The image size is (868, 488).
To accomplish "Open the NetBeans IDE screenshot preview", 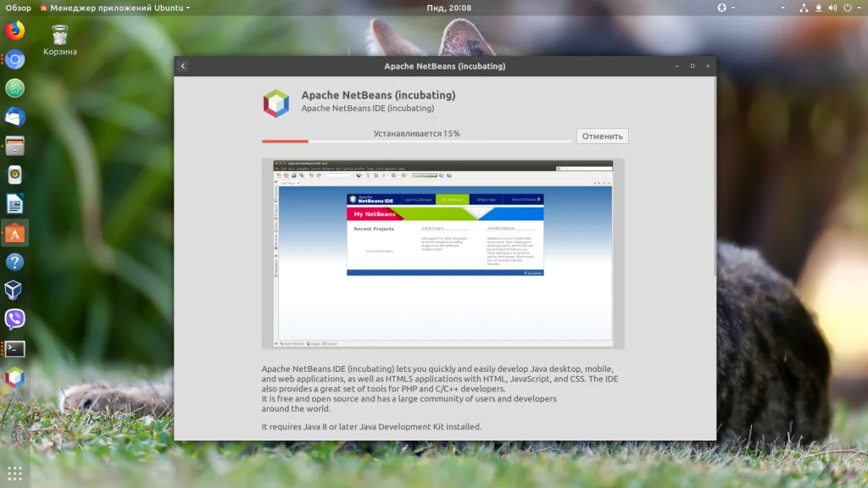I will pos(442,254).
